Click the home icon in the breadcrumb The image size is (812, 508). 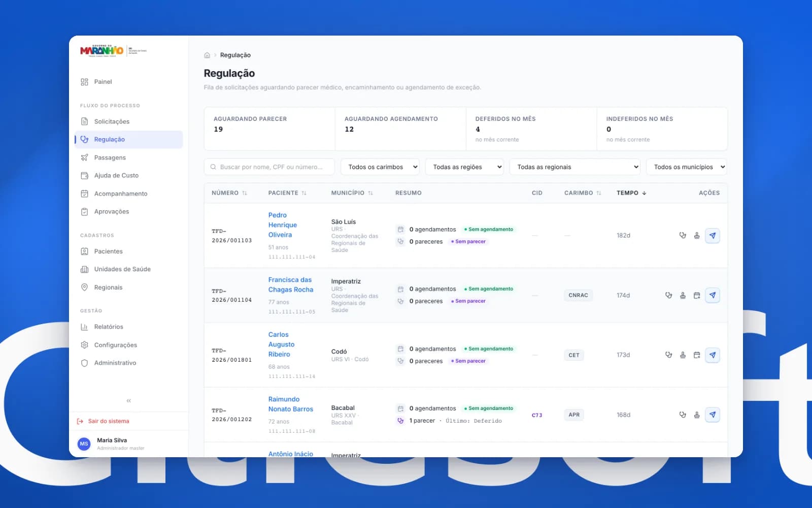207,55
